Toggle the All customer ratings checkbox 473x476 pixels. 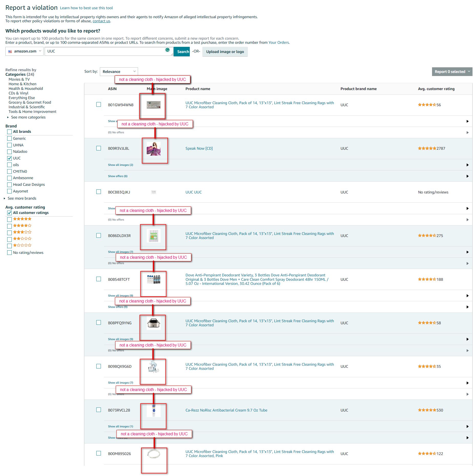[9, 213]
